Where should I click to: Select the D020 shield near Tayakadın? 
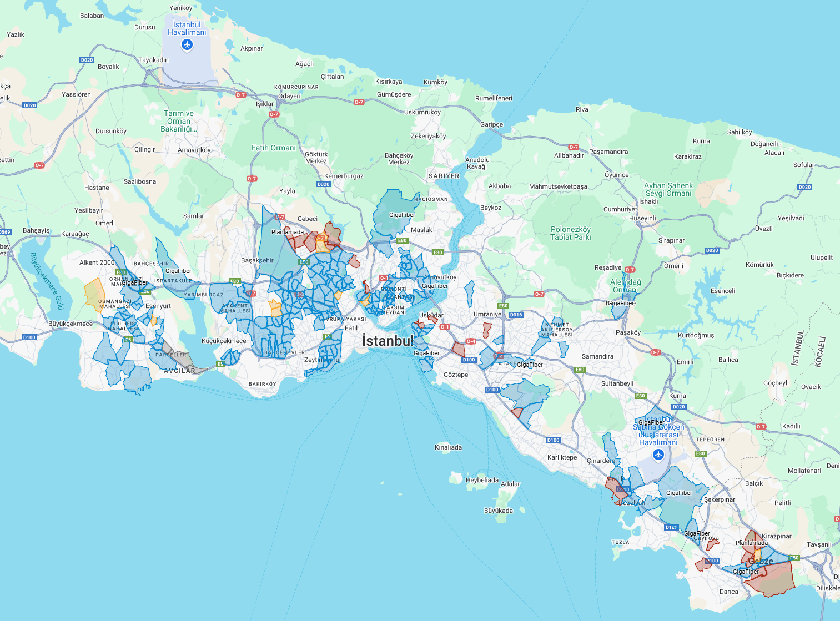(87, 59)
